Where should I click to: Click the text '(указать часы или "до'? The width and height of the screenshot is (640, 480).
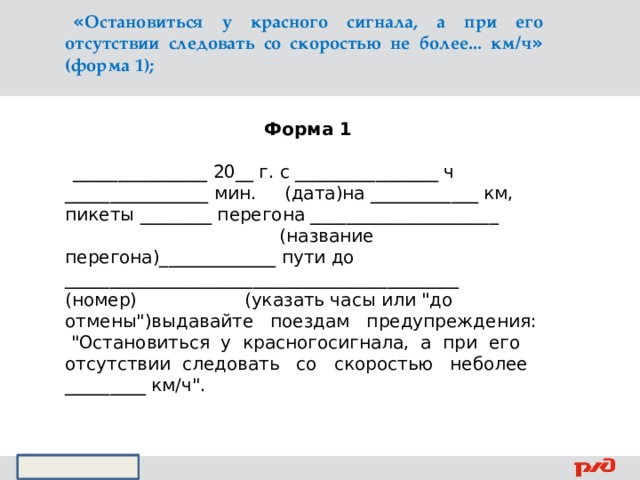(349, 300)
